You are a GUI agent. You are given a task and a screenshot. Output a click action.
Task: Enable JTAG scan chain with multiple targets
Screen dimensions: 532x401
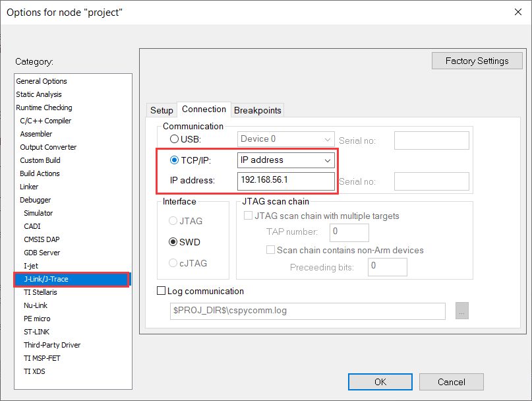(x=248, y=216)
